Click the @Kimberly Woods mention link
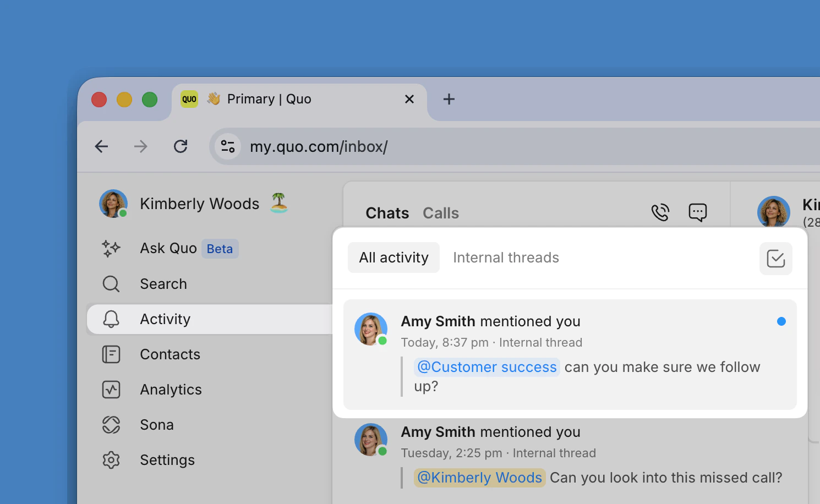Image resolution: width=820 pixels, height=504 pixels. [480, 478]
